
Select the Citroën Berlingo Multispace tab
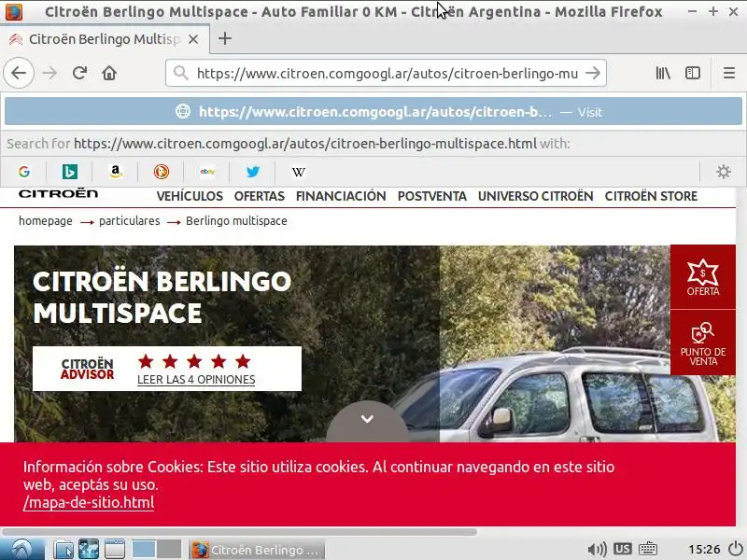(104, 39)
